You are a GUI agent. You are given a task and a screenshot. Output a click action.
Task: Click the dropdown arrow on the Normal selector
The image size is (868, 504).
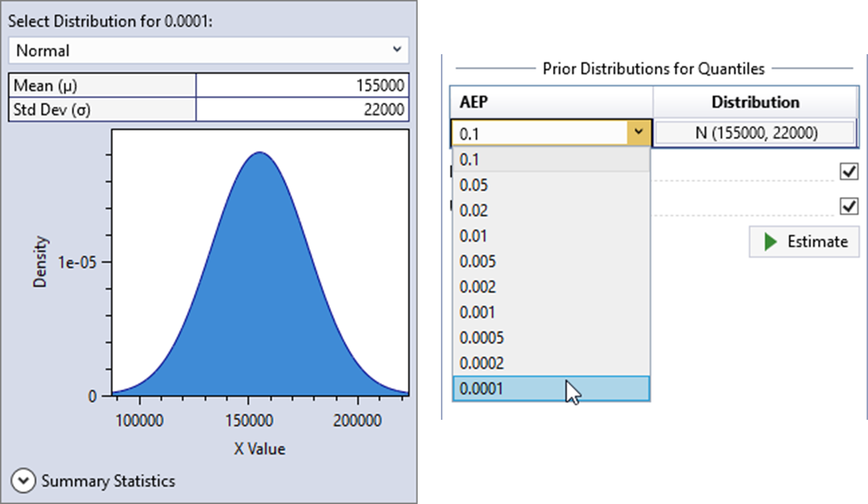[x=397, y=50]
